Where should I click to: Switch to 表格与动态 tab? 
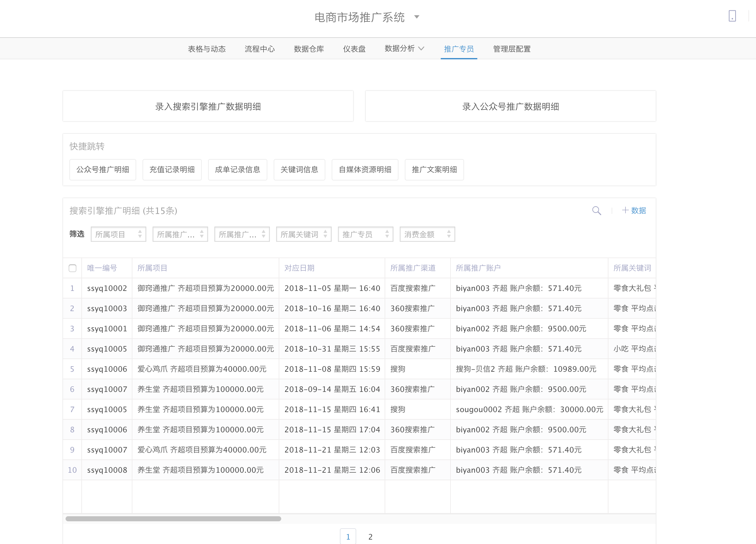pos(207,49)
